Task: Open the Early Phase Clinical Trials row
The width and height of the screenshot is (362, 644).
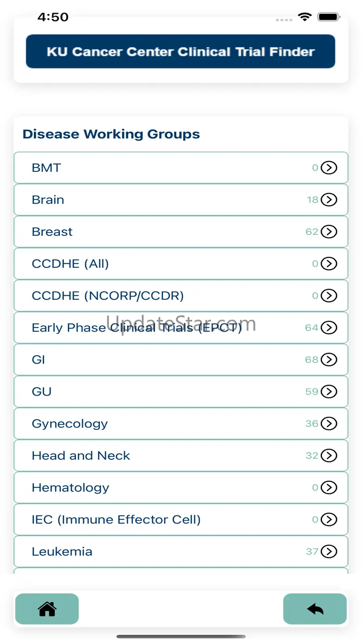Action: click(x=136, y=328)
